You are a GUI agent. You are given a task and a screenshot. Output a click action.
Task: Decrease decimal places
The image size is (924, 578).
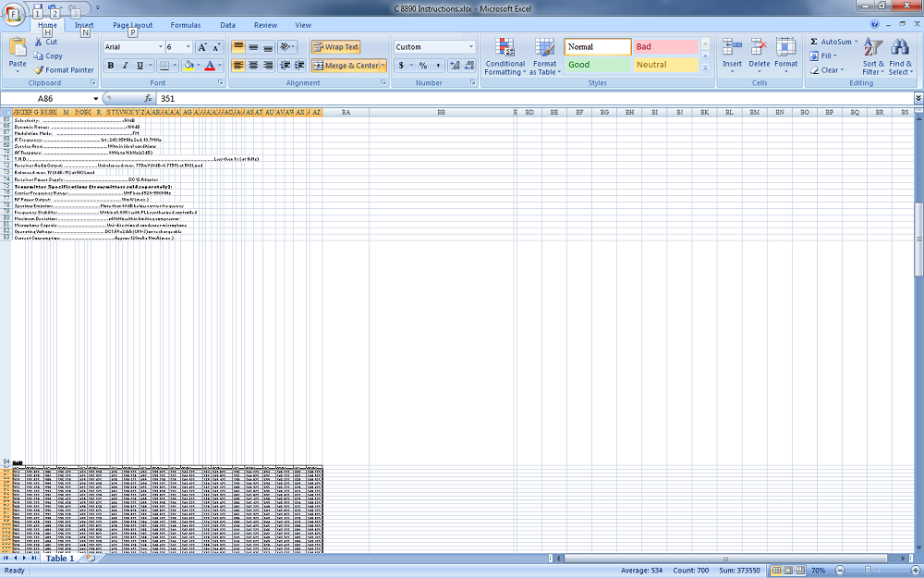pyautogui.click(x=469, y=66)
